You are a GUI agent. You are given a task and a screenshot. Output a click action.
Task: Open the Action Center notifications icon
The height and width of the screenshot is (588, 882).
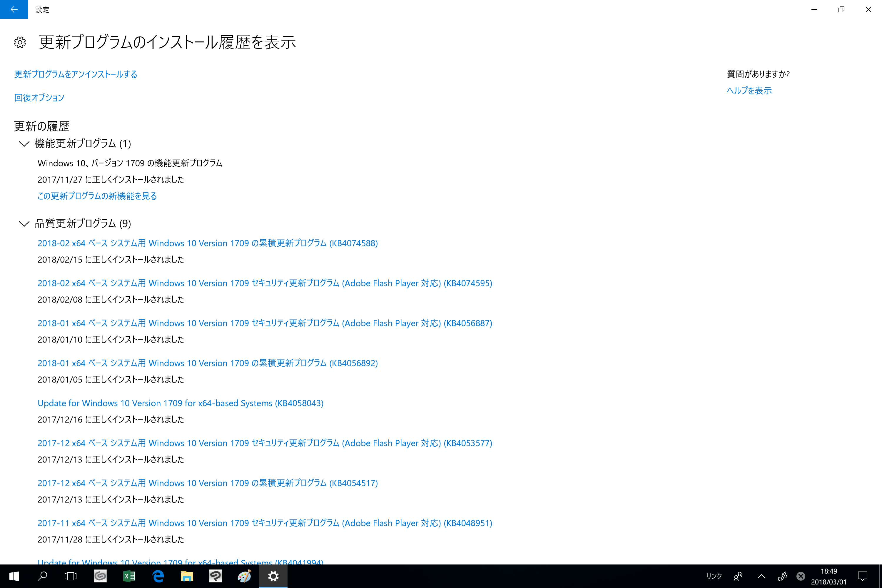(x=863, y=576)
